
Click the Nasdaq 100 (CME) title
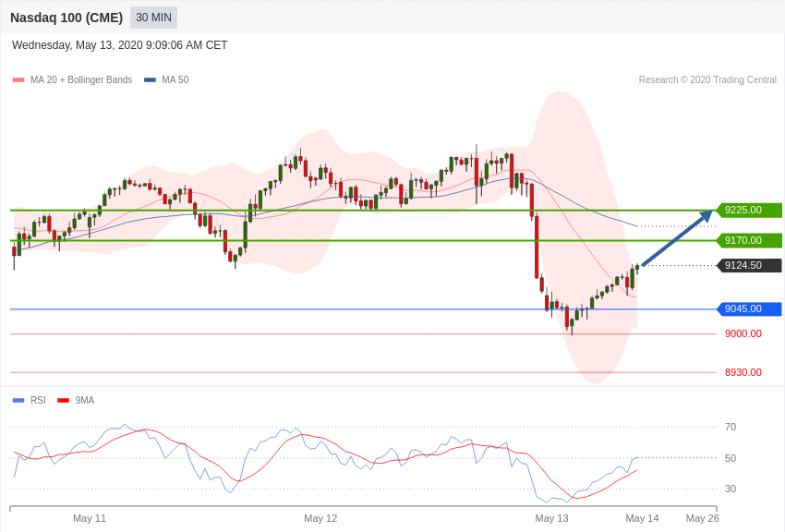point(66,18)
